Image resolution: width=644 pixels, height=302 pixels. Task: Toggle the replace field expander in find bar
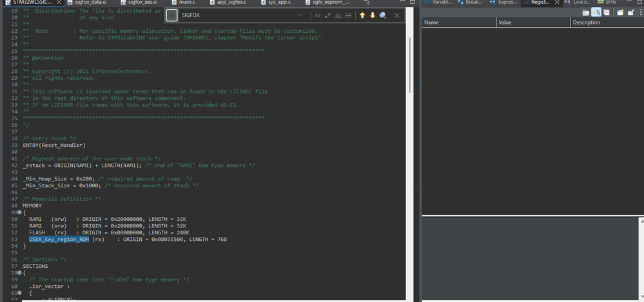coord(171,15)
